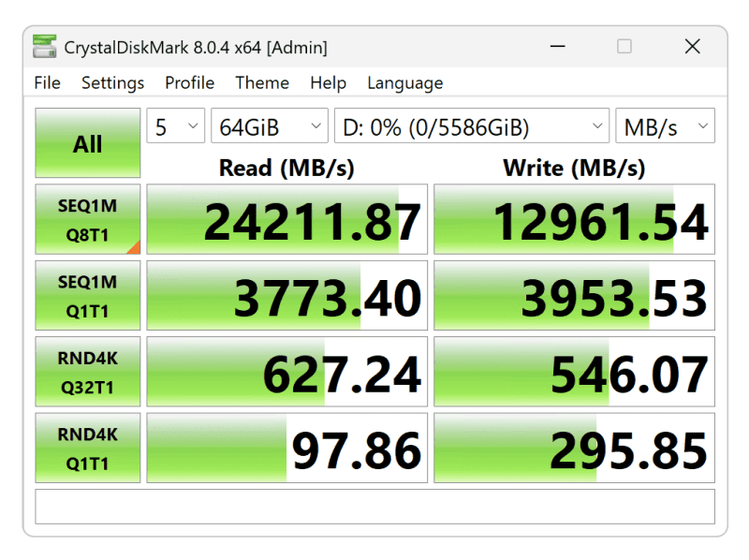Run the RND4K Q1T1 test
This screenshot has height=560, width=749.
tap(88, 449)
